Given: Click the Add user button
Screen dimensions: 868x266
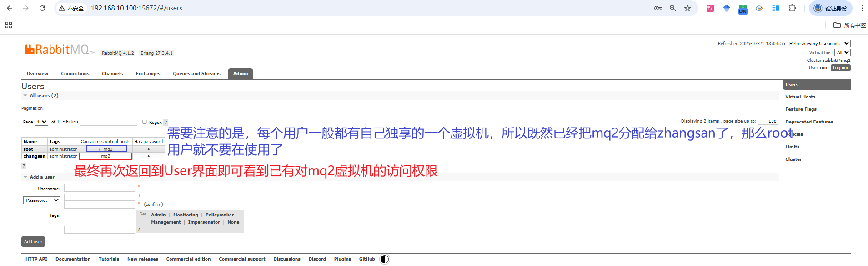Looking at the screenshot, I should [33, 241].
